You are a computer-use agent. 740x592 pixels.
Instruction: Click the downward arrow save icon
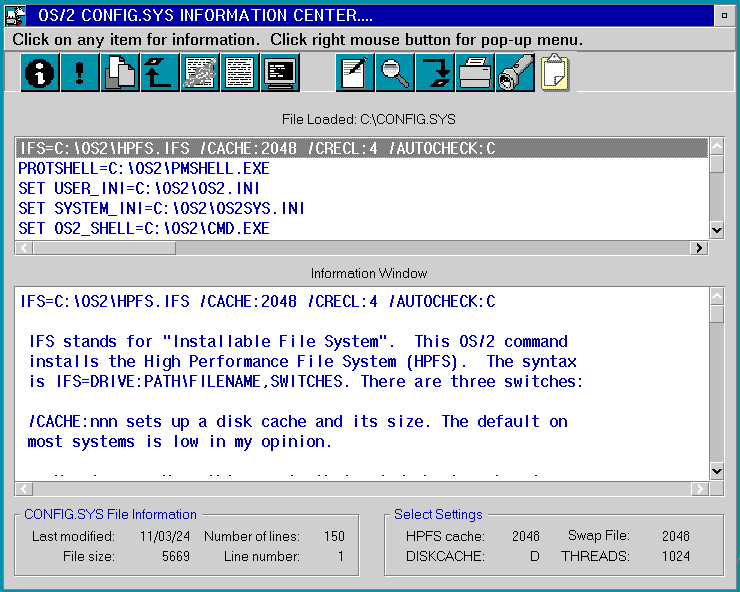[x=435, y=73]
